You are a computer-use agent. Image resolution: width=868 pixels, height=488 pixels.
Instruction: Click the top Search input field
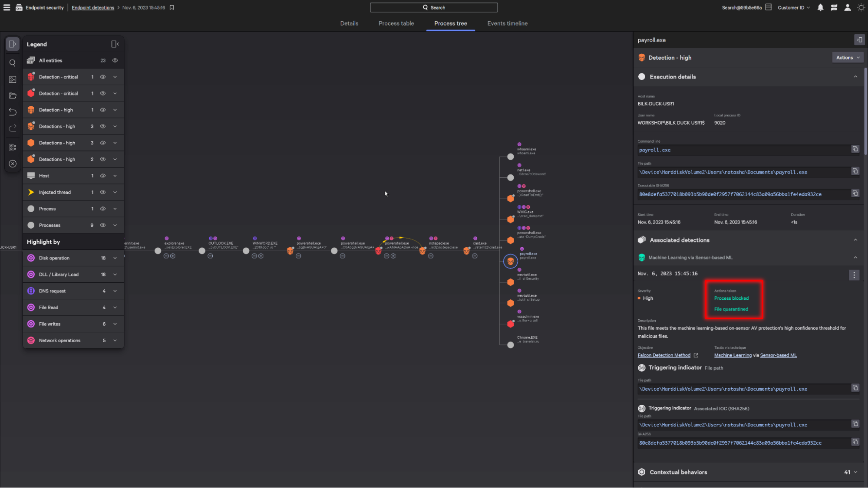433,7
